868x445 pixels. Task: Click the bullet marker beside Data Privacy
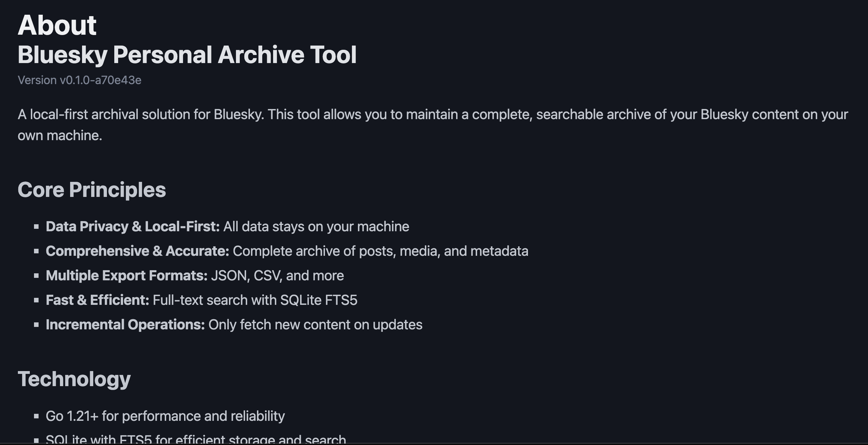point(36,227)
